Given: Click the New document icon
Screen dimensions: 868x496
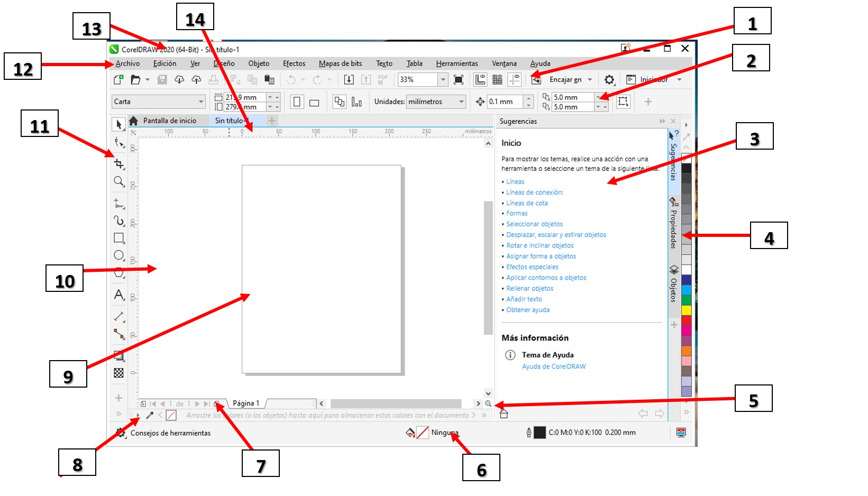Looking at the screenshot, I should (118, 79).
